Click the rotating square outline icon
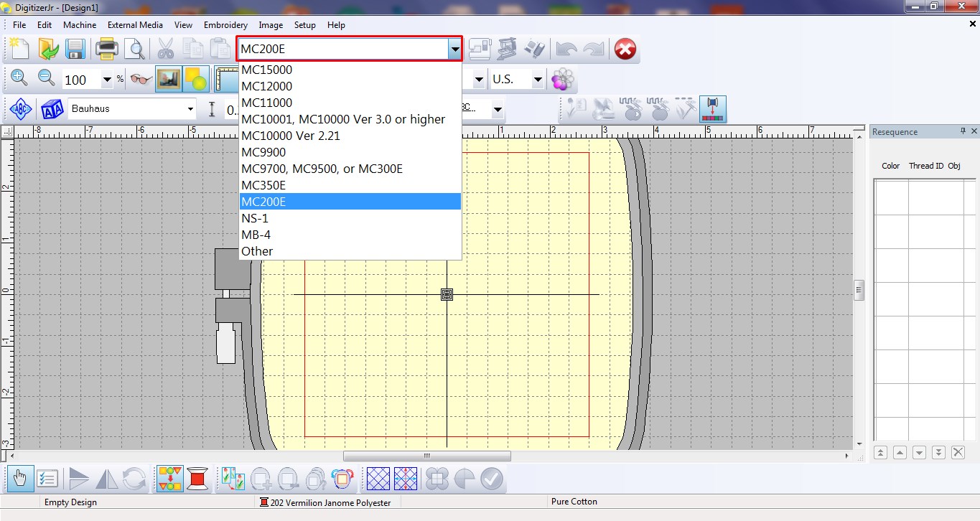The height and width of the screenshot is (521, 980). pos(342,479)
